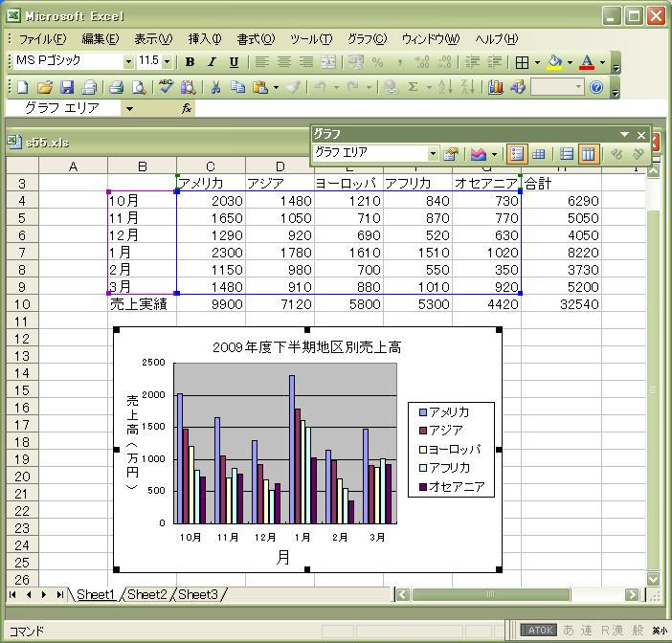This screenshot has width=672, height=643.
Task: Click the chart type icon in the graph toolbar
Action: pyautogui.click(x=478, y=154)
